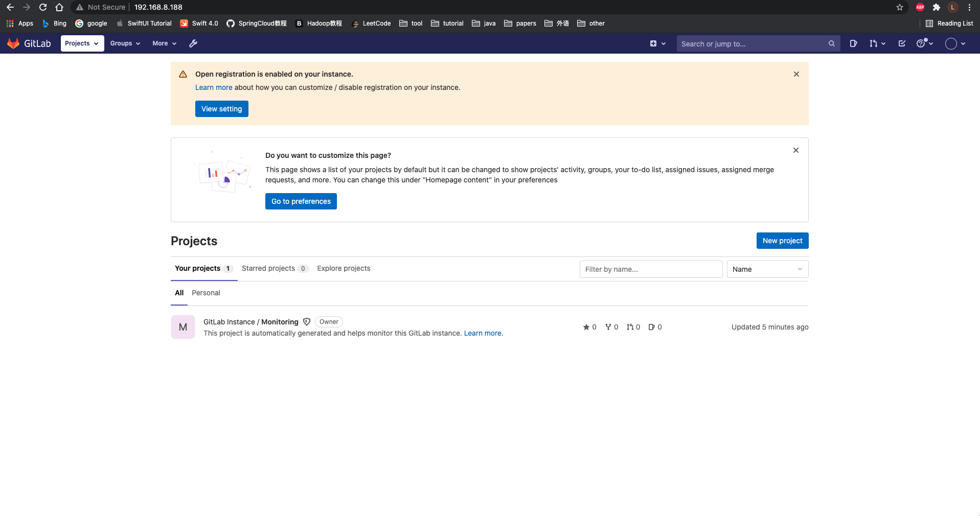
Task: Select the Personal sub-tab
Action: [206, 293]
